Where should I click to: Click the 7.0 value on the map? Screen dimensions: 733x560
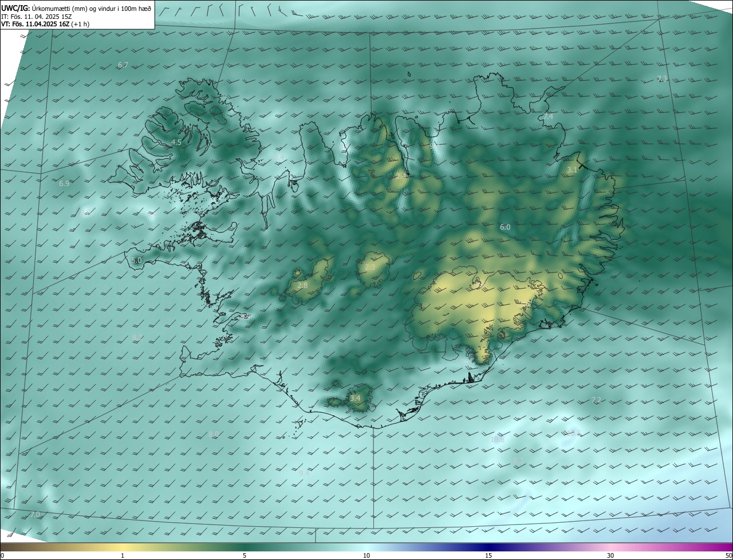coord(35,515)
